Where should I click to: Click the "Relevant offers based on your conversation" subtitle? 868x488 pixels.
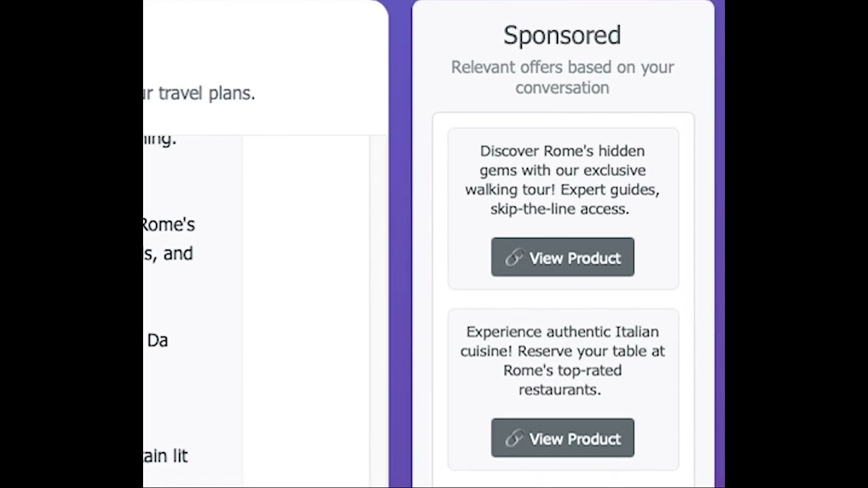562,77
